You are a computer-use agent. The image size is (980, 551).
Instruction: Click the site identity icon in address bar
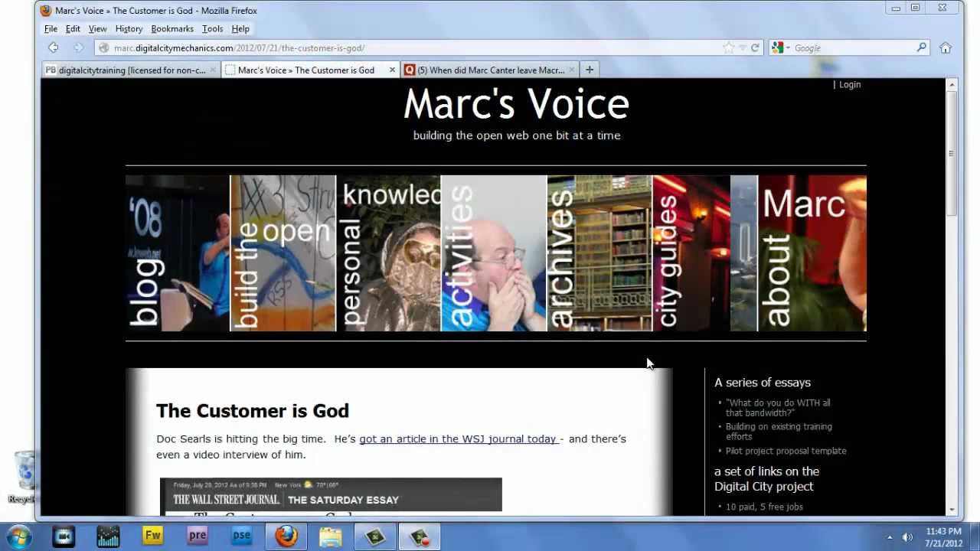(104, 47)
